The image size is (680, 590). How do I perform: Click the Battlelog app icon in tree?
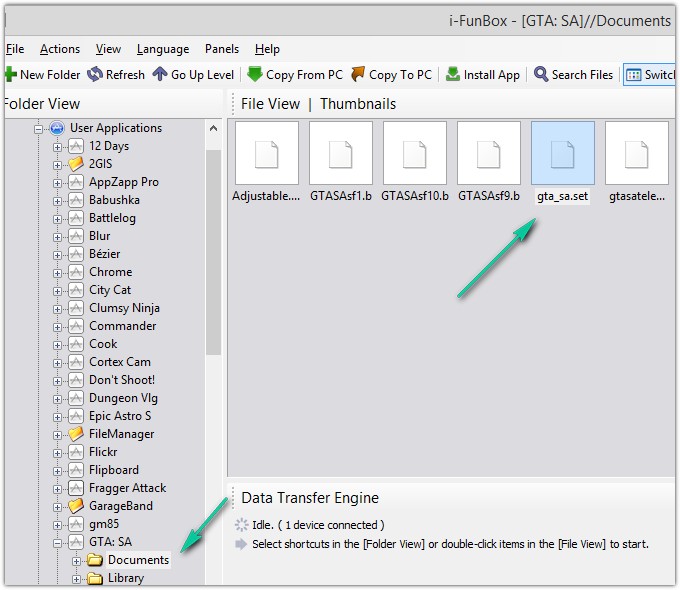pos(76,218)
